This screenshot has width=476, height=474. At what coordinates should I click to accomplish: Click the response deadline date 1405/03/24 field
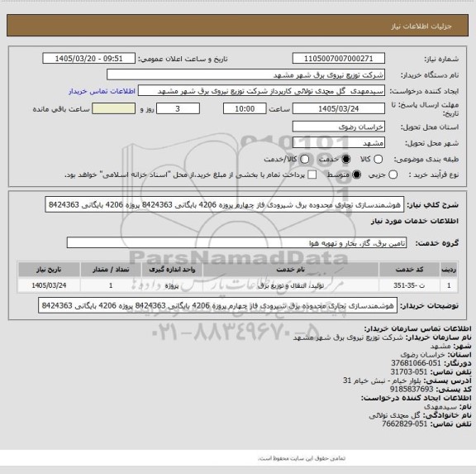click(x=339, y=108)
